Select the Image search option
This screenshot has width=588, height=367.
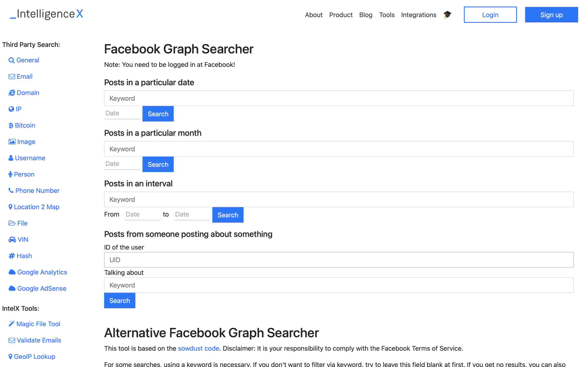(x=26, y=141)
